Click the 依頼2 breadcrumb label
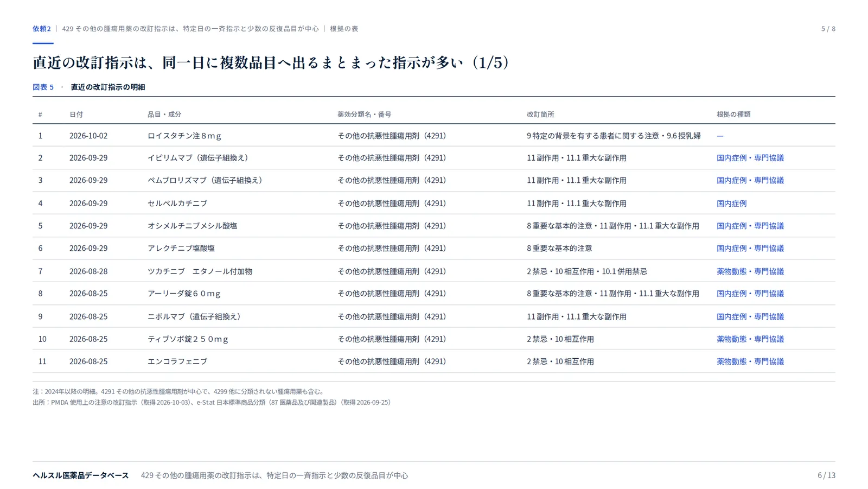868x489 pixels. point(42,29)
